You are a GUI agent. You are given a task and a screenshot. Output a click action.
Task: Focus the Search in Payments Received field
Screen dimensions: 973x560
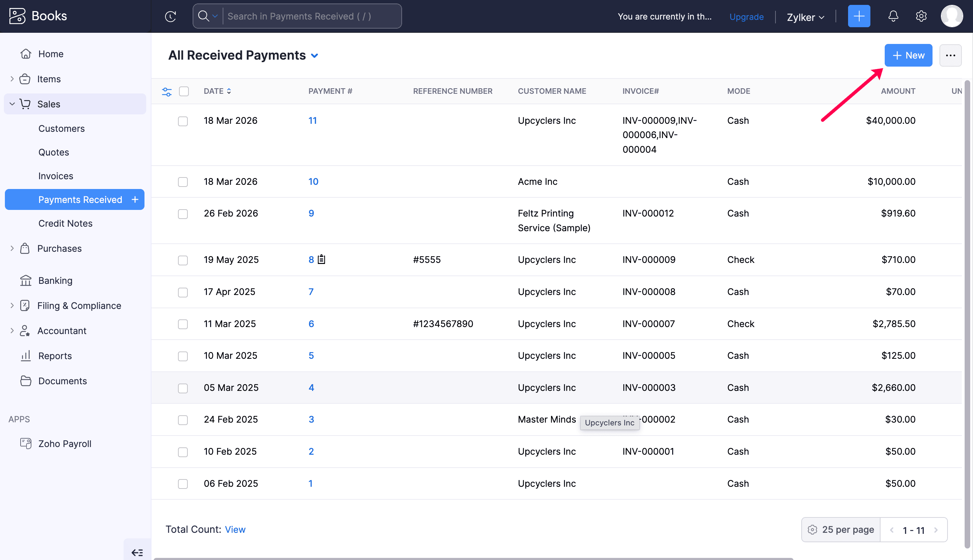[x=312, y=16]
